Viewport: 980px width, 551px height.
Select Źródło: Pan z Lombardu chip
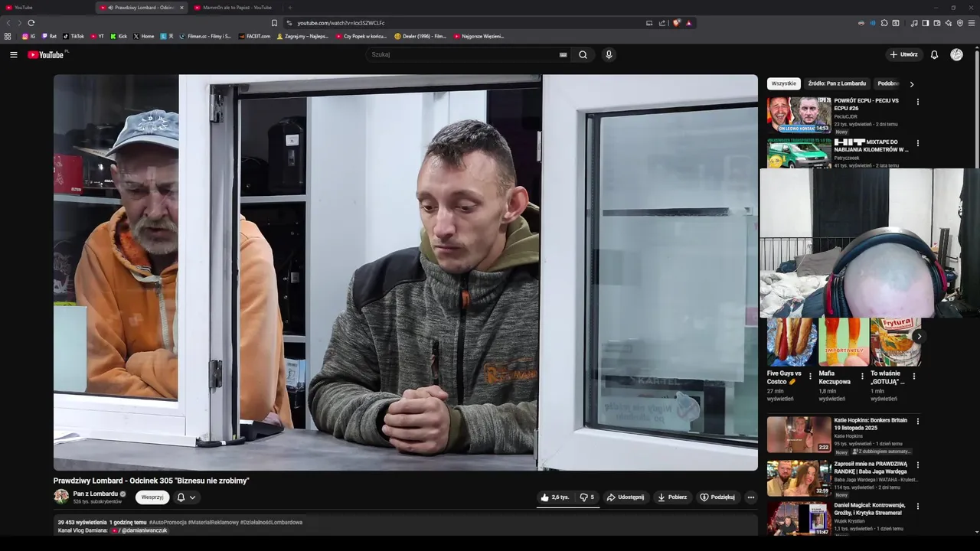[x=837, y=83]
